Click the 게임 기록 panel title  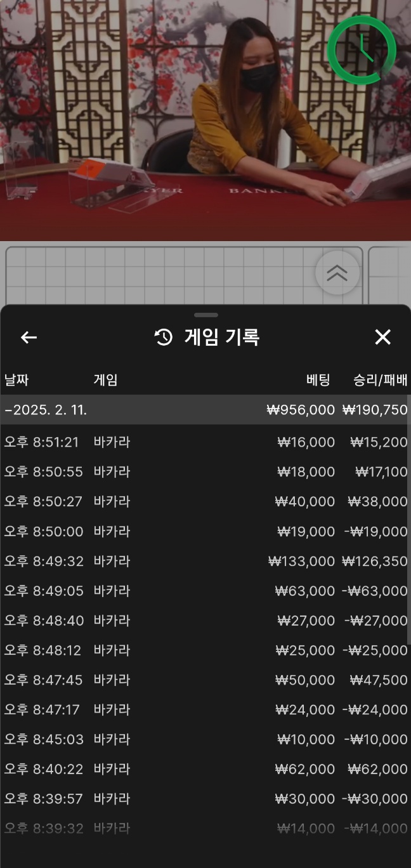222,338
